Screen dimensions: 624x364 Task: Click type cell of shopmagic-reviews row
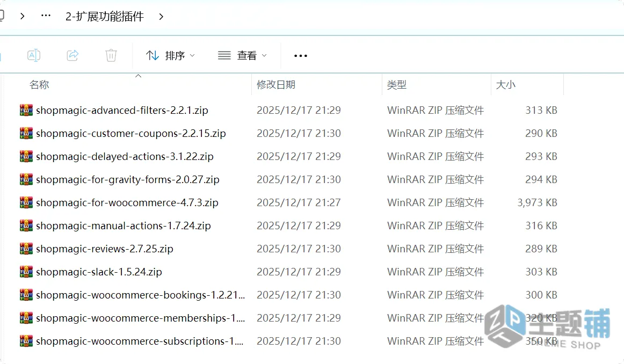[436, 249]
